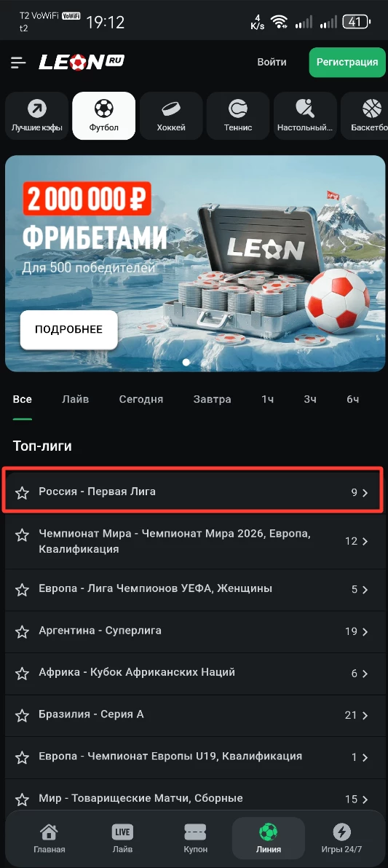Viewport: 388px width, 868px height.
Task: Tap the green Регистрация button
Action: pos(347,62)
